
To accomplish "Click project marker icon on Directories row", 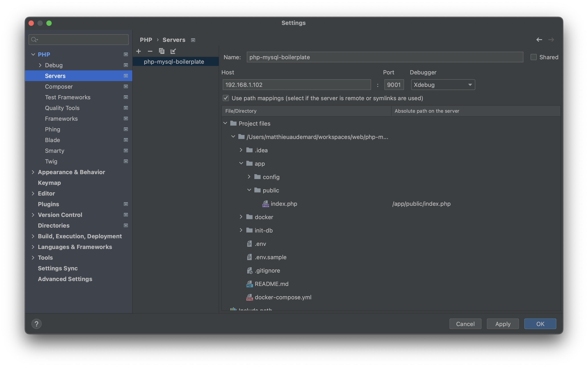I will (126, 225).
